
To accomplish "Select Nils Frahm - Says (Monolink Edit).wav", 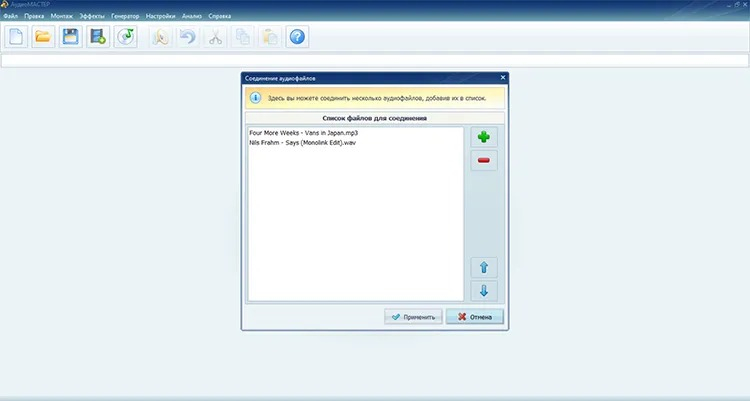I will point(302,143).
